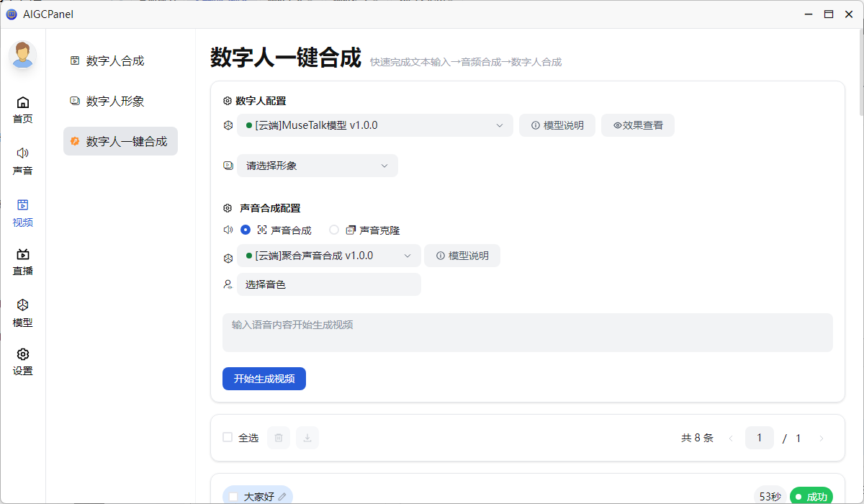Viewport: 864px width, 504px height.
Task: Tick the checkbox beside 大家好 record
Action: click(x=234, y=495)
